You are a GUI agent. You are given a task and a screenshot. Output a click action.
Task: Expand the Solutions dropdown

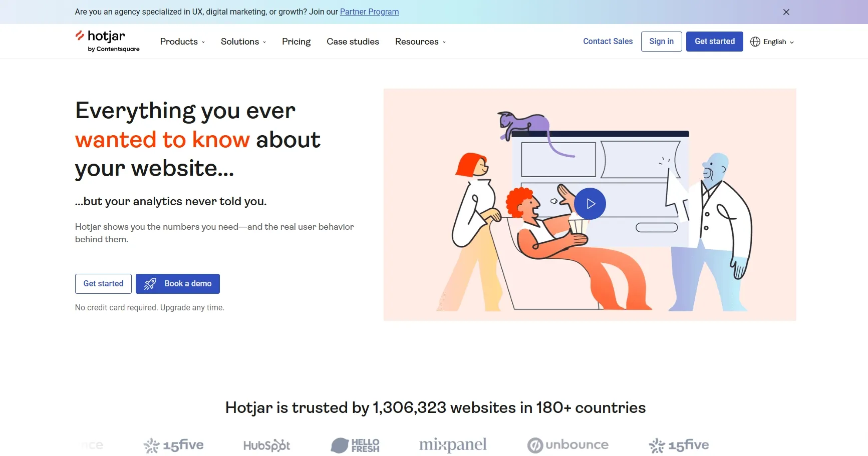[243, 42]
